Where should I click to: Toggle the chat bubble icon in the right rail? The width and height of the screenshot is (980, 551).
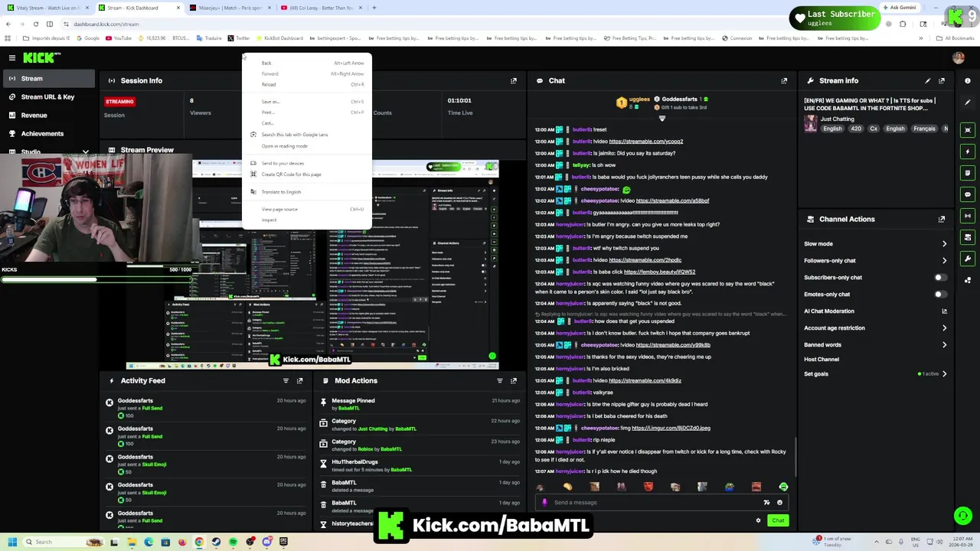coord(968,194)
